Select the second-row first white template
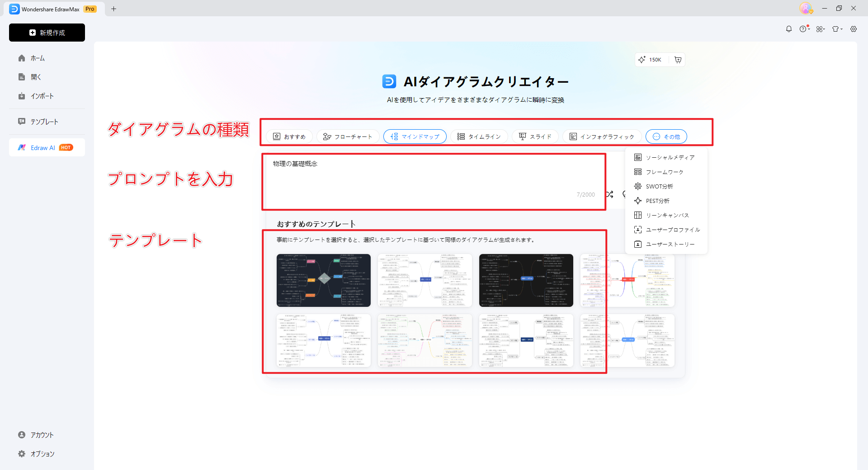 click(x=324, y=340)
